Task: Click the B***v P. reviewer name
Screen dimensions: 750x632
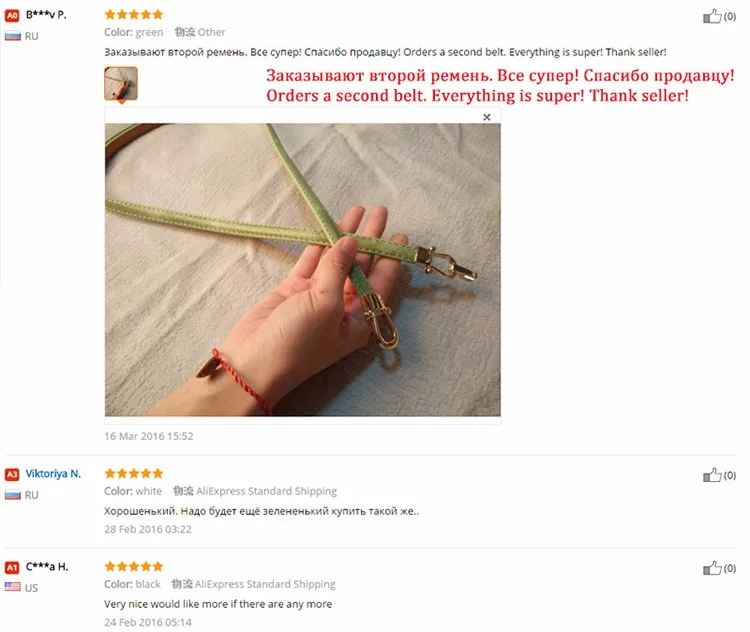Action: (46, 15)
